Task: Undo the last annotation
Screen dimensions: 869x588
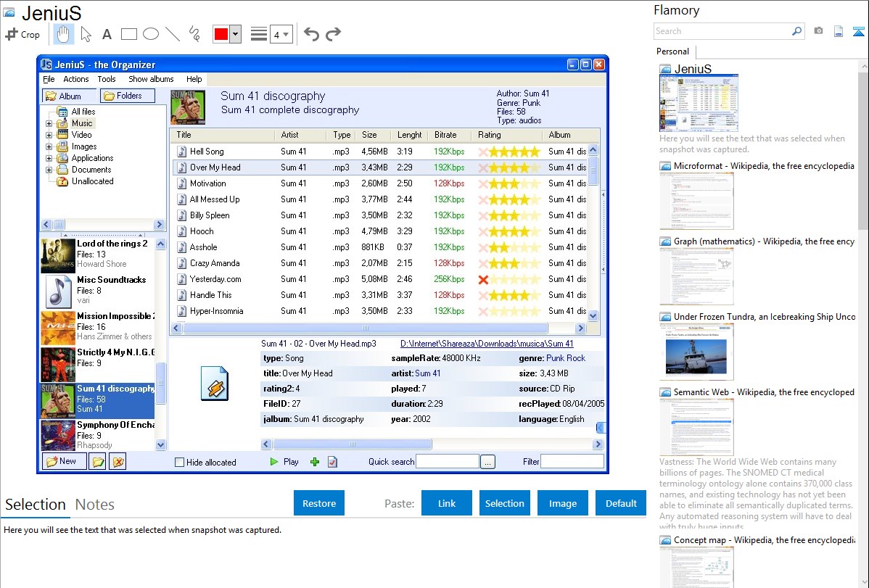Action: (x=311, y=34)
